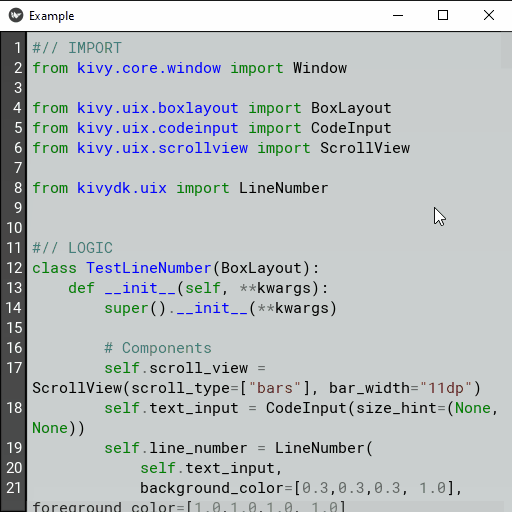
Task: Click the 'Example' window title text
Action: 52,16
